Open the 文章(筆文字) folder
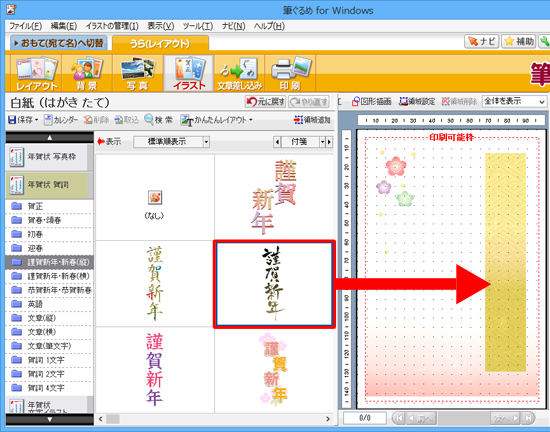Image resolution: width=550 pixels, height=432 pixels. [49, 346]
